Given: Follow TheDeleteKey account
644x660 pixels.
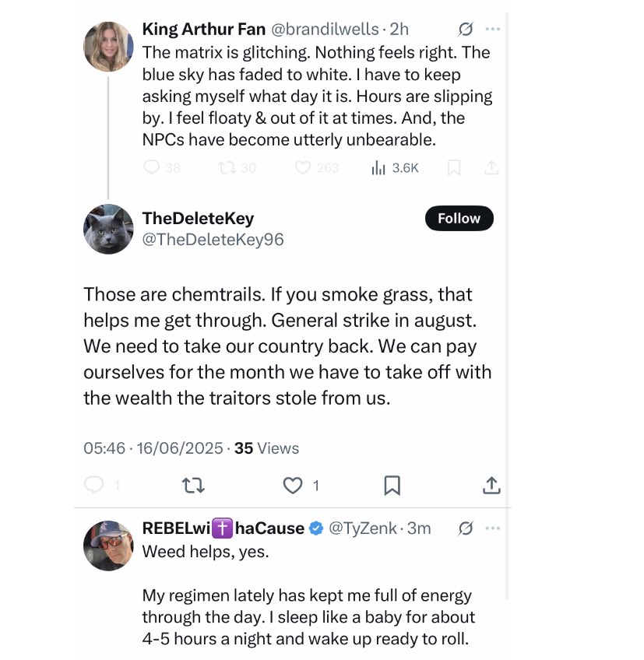Looking at the screenshot, I should click(459, 219).
